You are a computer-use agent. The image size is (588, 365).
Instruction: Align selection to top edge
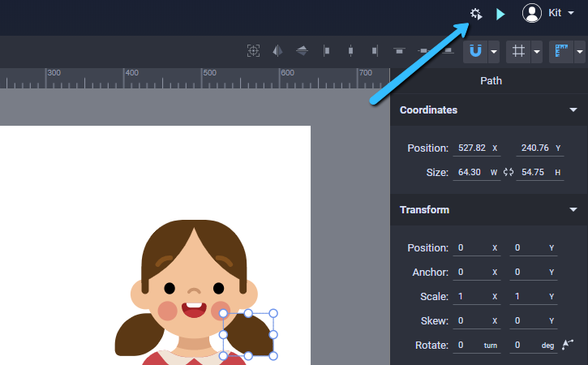[x=398, y=51]
